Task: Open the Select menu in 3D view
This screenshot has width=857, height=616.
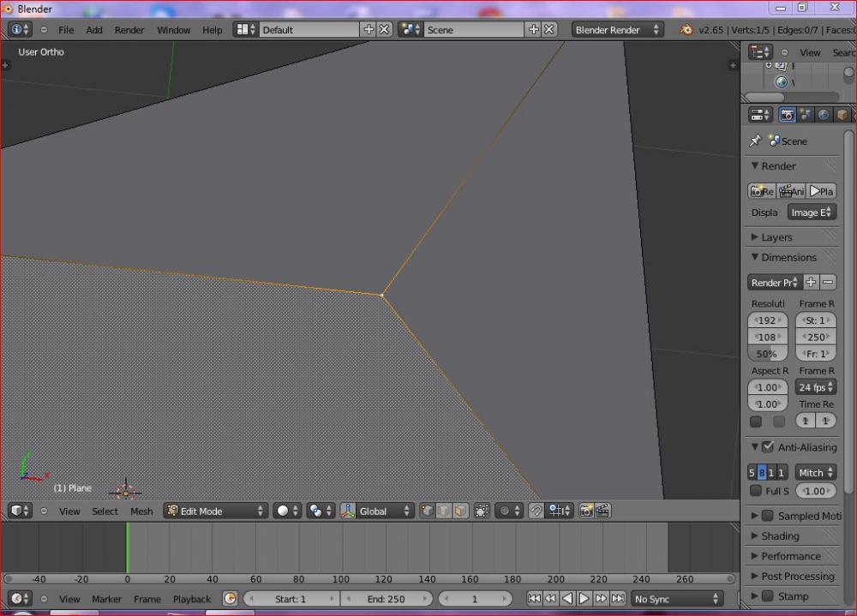Action: [x=105, y=511]
